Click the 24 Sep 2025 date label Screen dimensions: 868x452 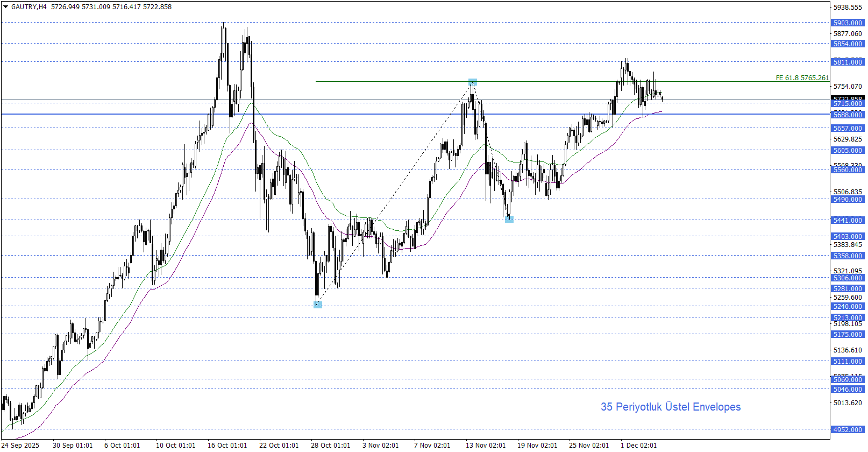pyautogui.click(x=20, y=445)
